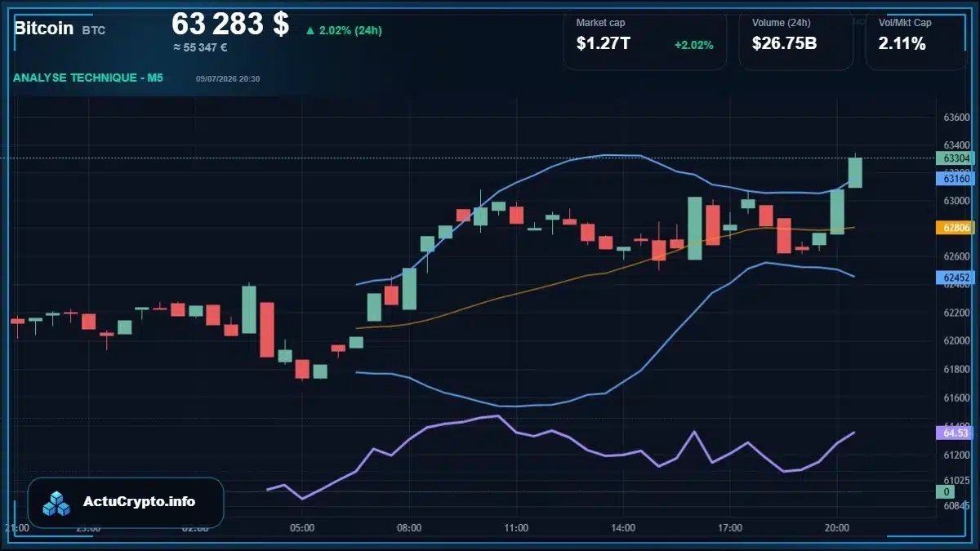Click the Bitcoin title

(43, 29)
